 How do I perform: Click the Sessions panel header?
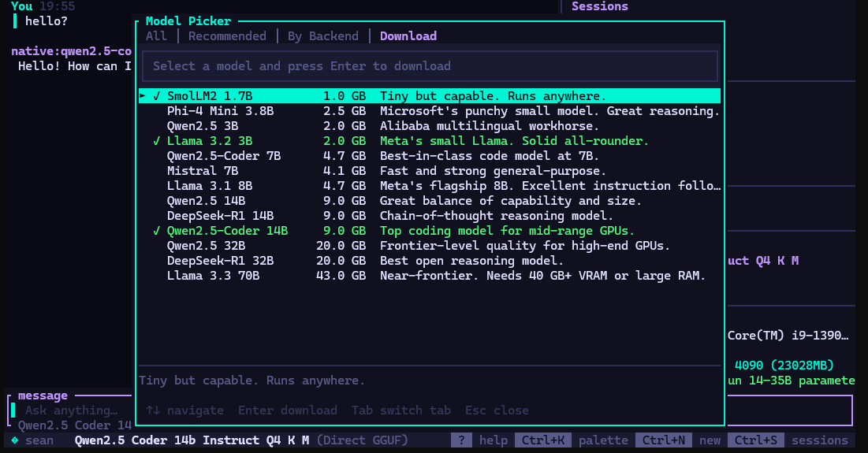tap(599, 6)
